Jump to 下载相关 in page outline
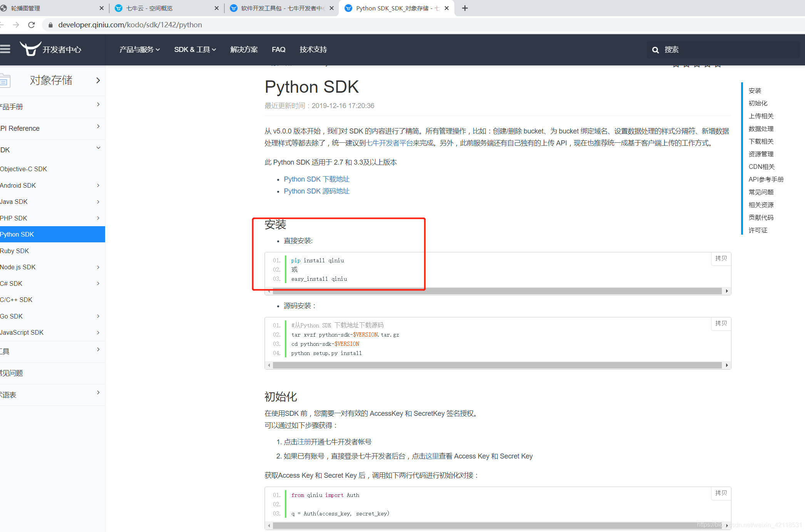This screenshot has width=805, height=532. click(x=761, y=142)
